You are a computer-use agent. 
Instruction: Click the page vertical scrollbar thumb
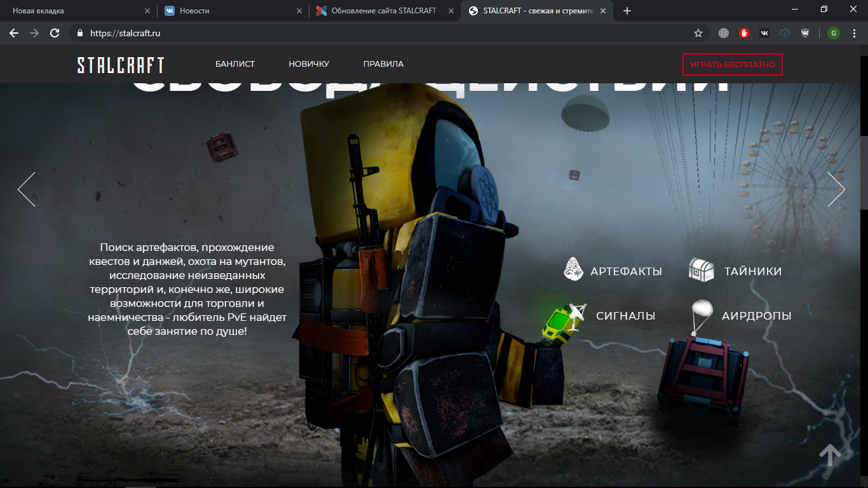pos(864,172)
